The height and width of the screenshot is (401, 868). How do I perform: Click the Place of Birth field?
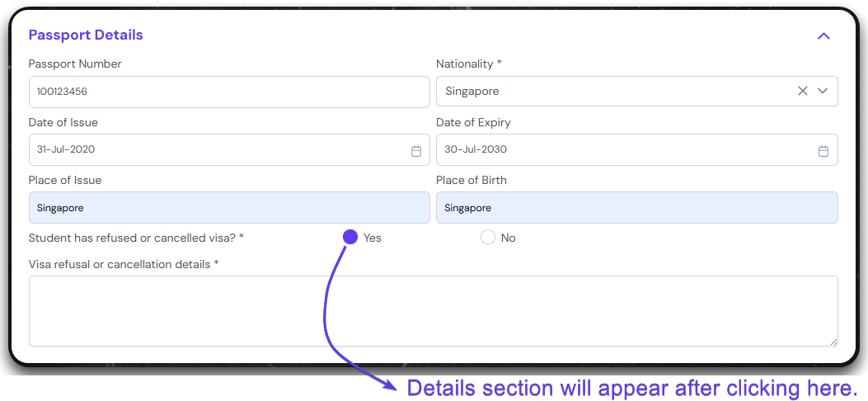pos(636,208)
